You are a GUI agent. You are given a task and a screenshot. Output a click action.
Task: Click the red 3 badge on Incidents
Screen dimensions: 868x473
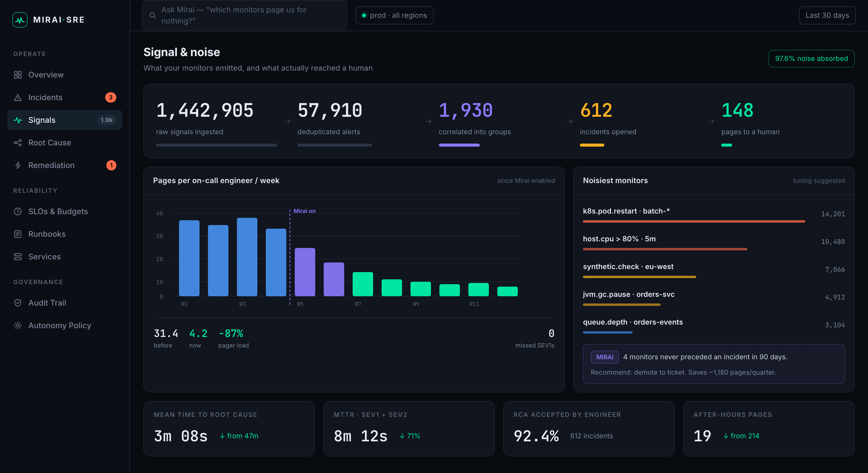[111, 97]
